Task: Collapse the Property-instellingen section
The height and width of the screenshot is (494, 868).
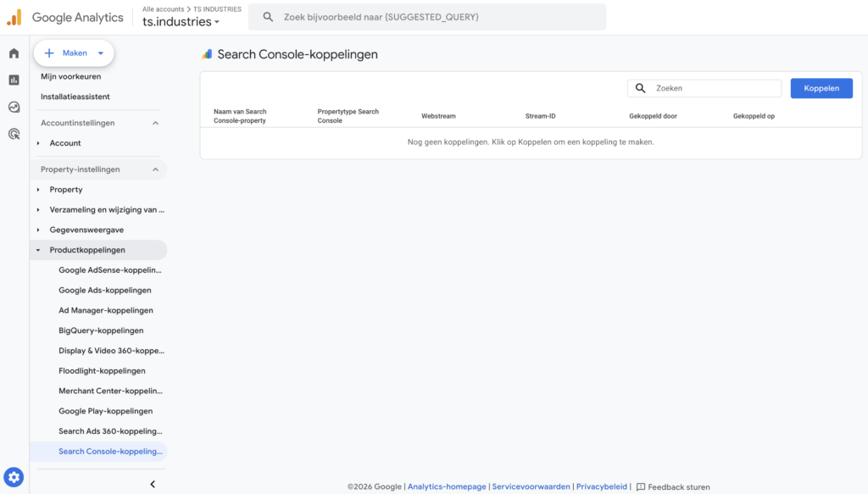Action: (156, 169)
